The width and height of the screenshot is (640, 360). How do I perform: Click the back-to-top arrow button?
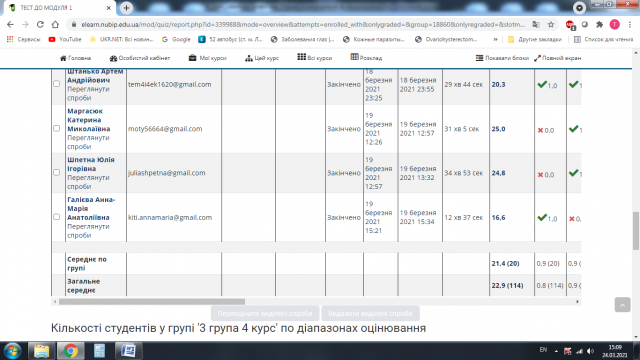click(622, 304)
